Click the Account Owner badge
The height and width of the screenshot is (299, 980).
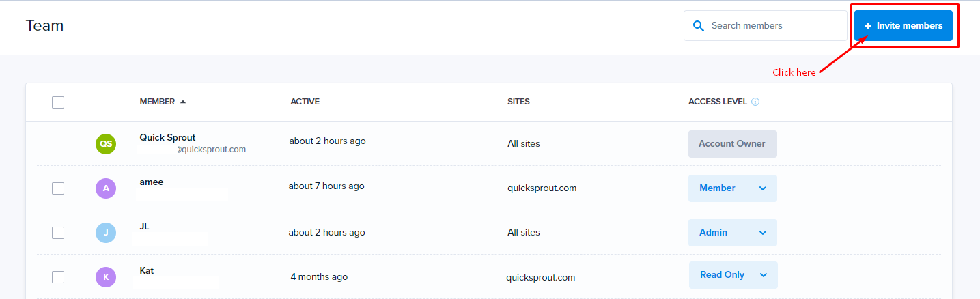[732, 144]
